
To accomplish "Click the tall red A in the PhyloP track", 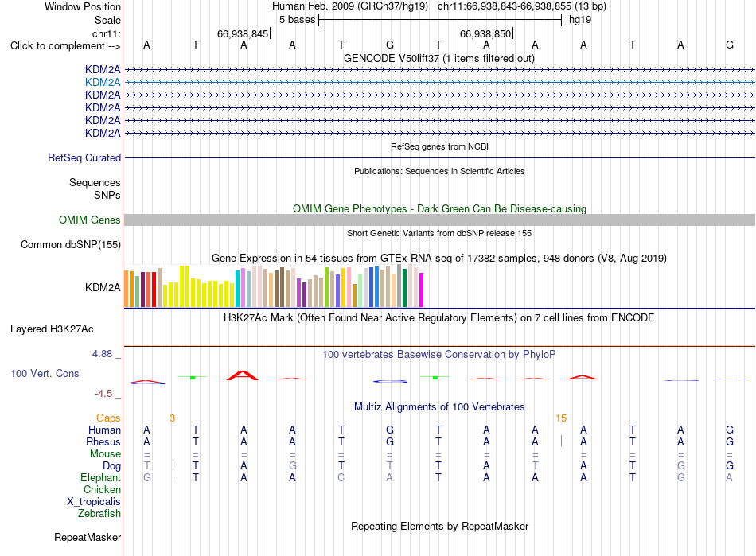I will point(243,375).
